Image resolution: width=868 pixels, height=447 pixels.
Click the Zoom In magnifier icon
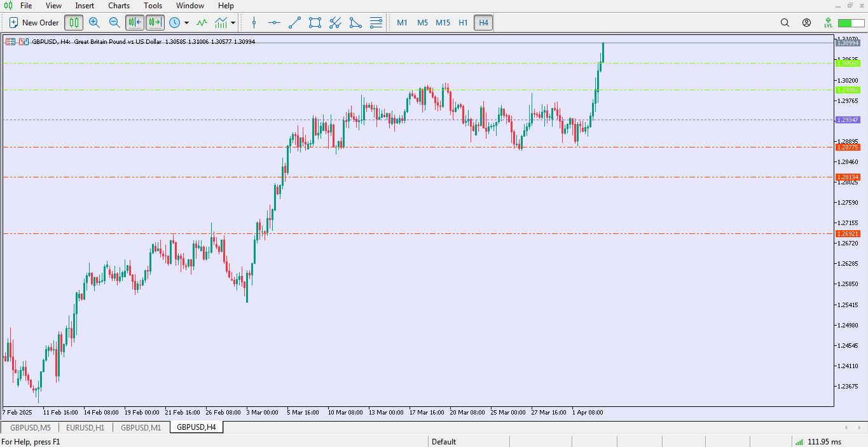tap(94, 23)
